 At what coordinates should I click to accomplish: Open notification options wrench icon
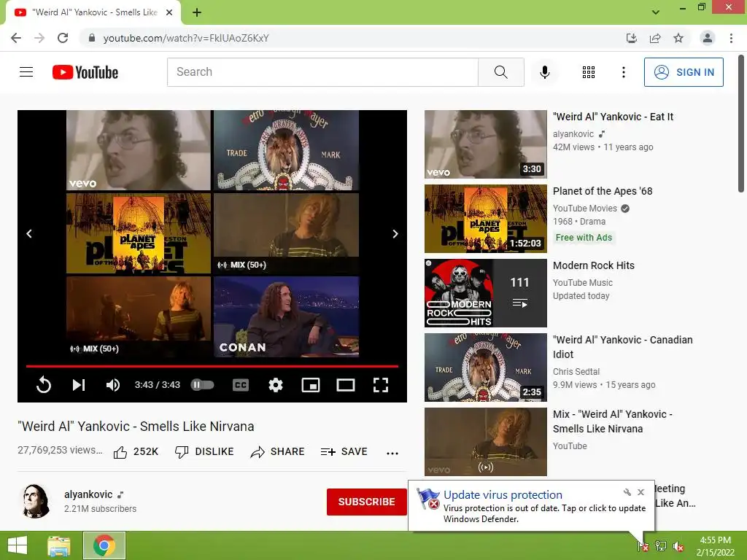coord(627,492)
